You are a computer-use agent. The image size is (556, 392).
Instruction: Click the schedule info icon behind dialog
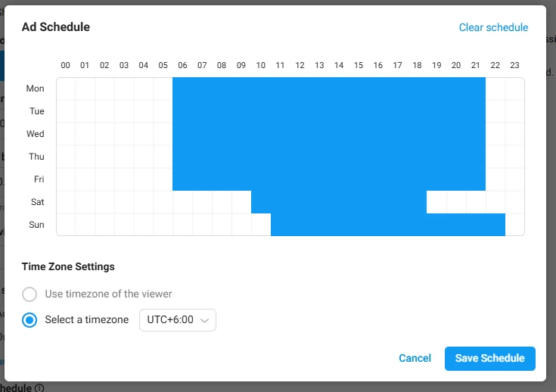click(39, 388)
